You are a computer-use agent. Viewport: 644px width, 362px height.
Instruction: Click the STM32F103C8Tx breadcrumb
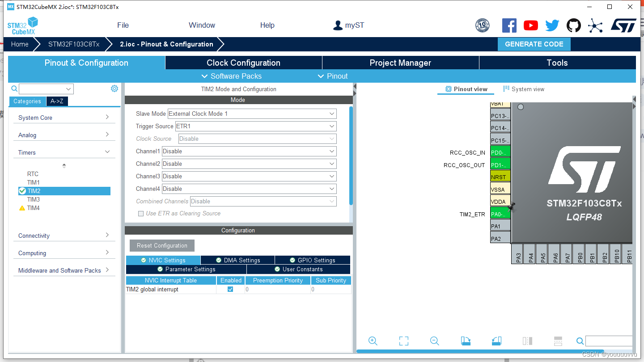[x=74, y=44]
